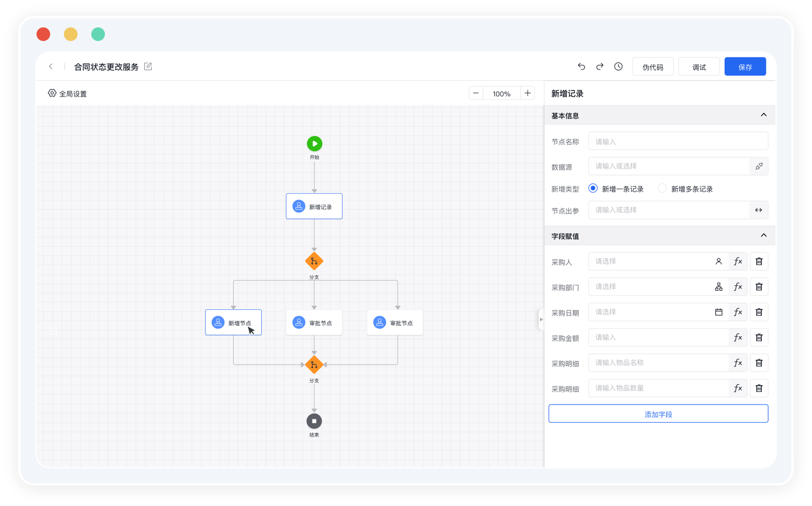
Task: Click the undo arrow icon
Action: 581,67
